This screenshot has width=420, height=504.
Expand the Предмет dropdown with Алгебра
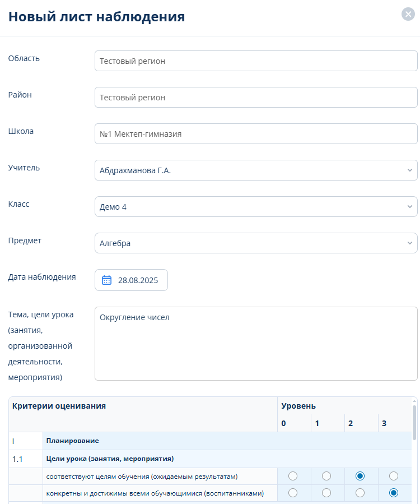(x=256, y=243)
